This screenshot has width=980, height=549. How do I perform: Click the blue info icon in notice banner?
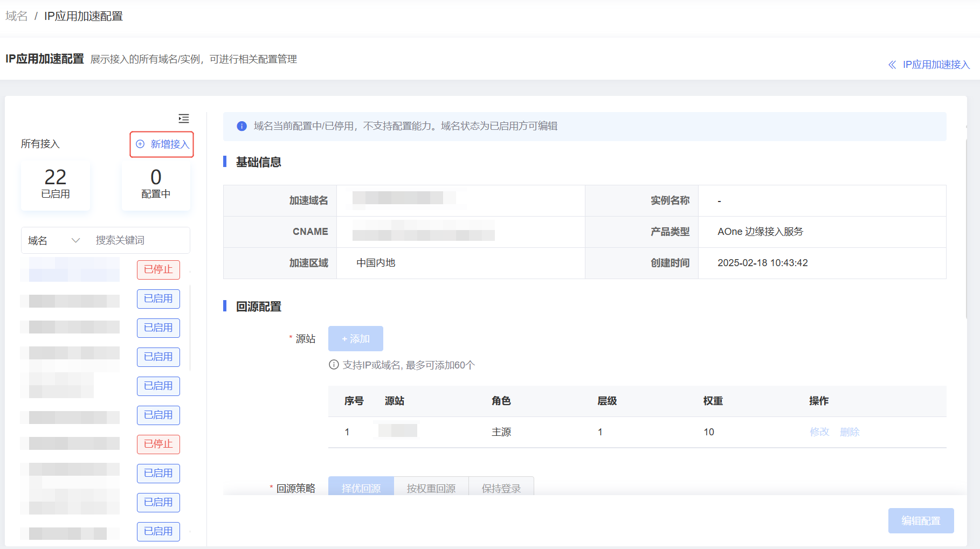(x=241, y=126)
